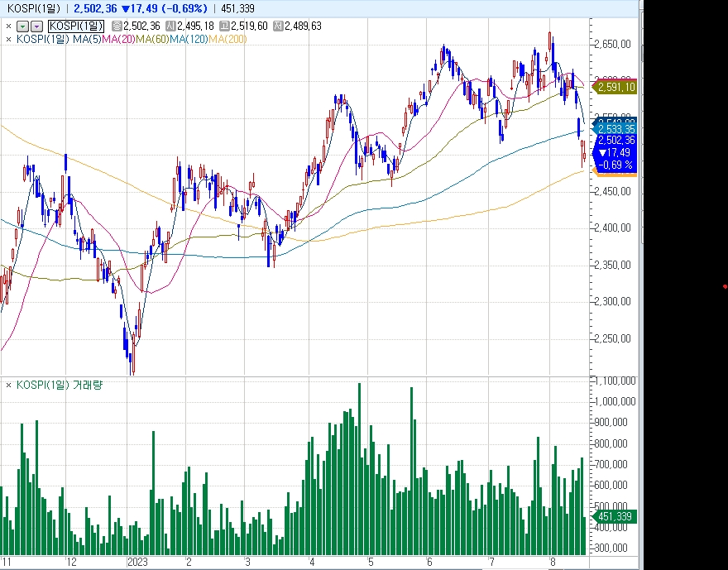Select the olive MA(60) legend label
This screenshot has height=570, width=728.
[153, 40]
